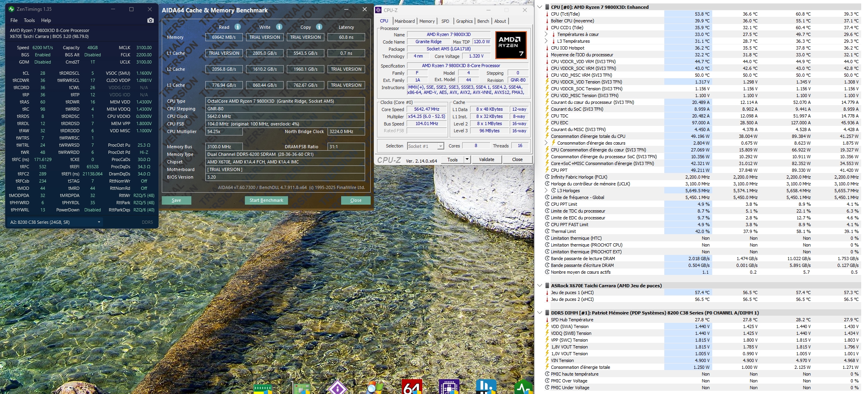This screenshot has height=394, width=868.
Task: Open AIDA64 from the taskbar
Action: (x=412, y=387)
